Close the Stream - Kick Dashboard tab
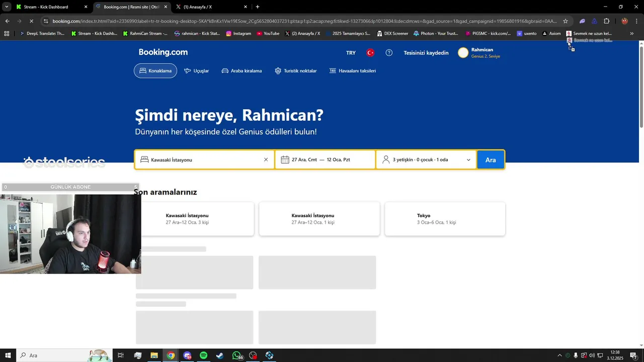 [x=86, y=7]
